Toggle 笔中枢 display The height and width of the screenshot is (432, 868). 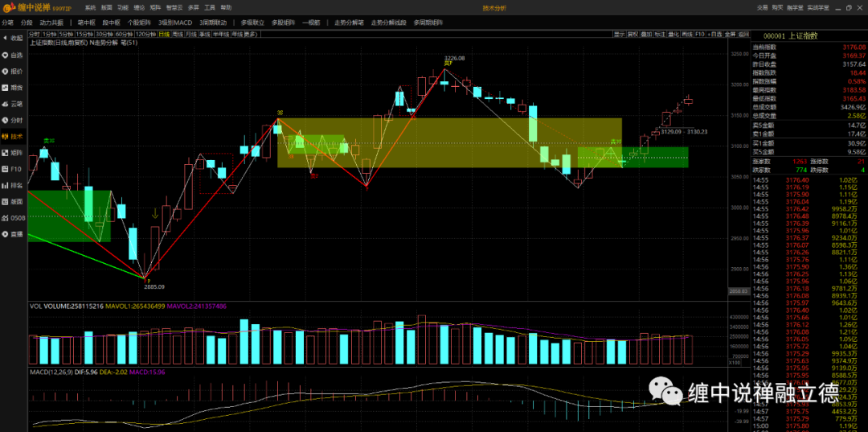coord(86,23)
